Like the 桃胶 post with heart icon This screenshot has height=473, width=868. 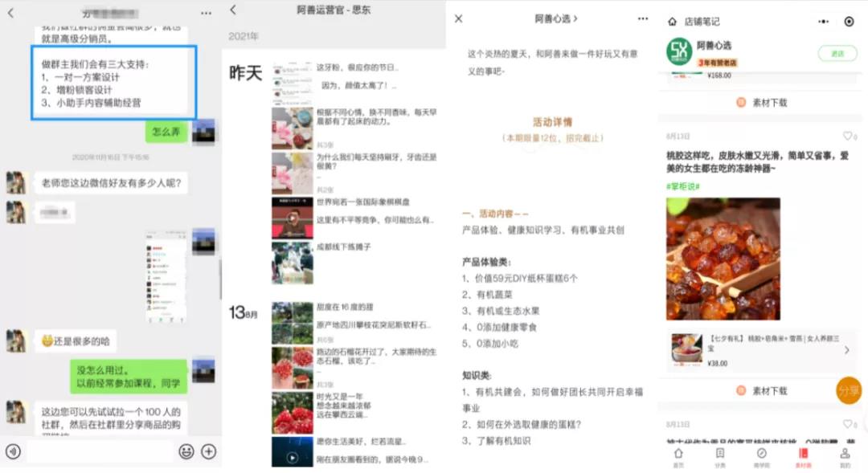(x=849, y=137)
